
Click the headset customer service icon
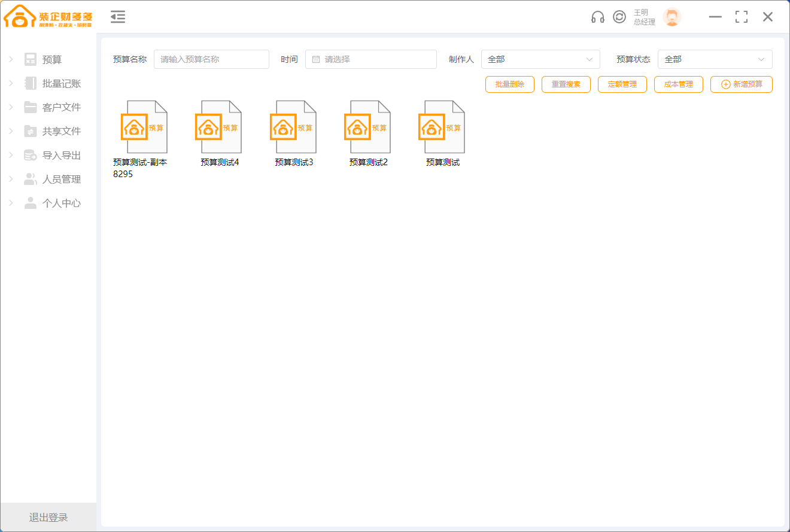click(x=597, y=17)
